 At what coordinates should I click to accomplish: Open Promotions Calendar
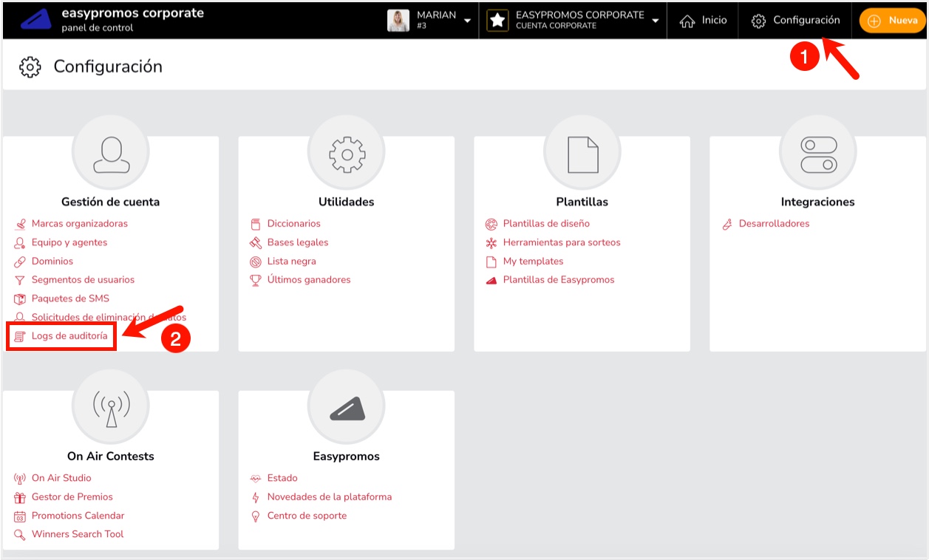(x=78, y=516)
